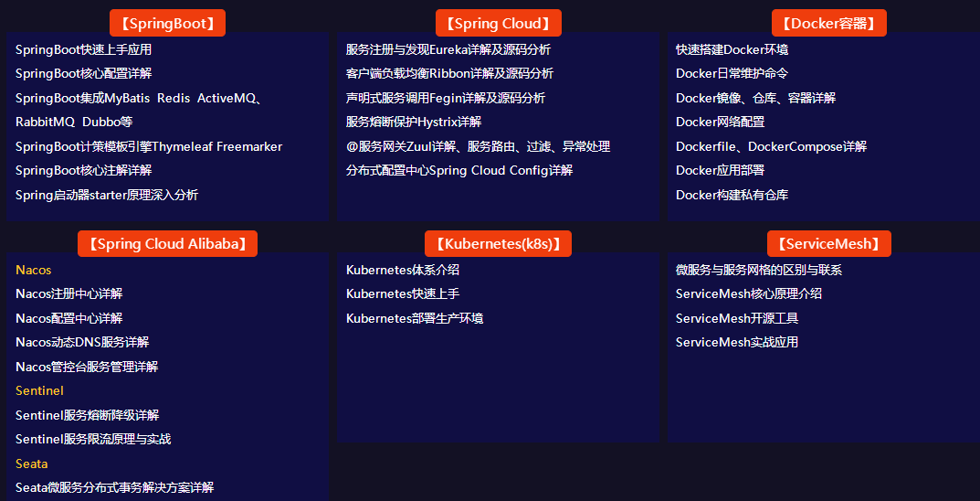Open SpringBoot快速上手应用 topic
This screenshot has height=501, width=980.
pyautogui.click(x=83, y=49)
